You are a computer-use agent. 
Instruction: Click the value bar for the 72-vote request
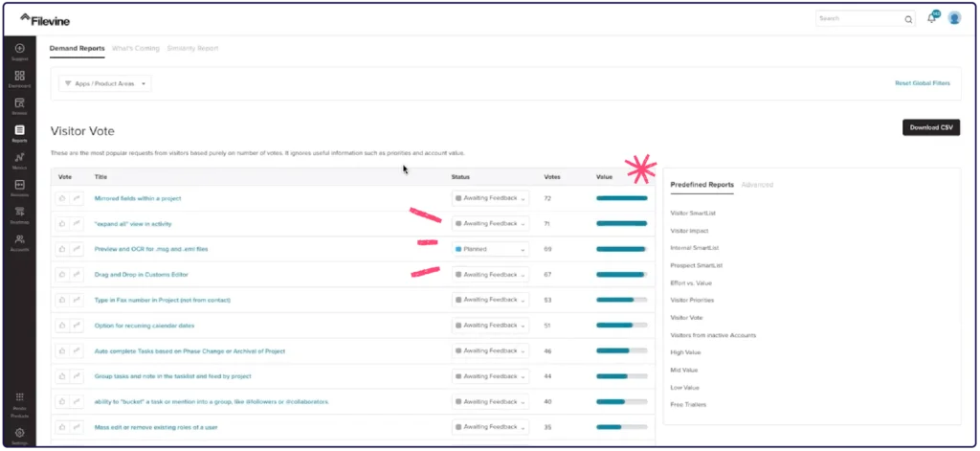pyautogui.click(x=621, y=198)
